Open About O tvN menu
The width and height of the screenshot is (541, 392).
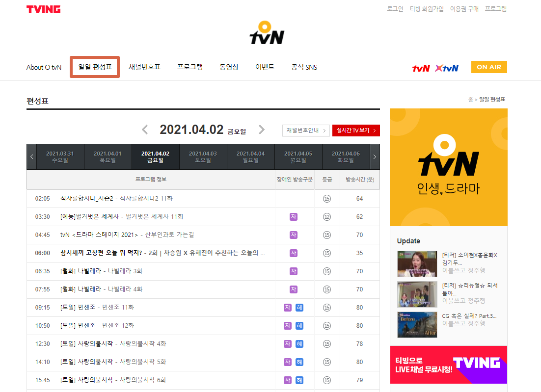[44, 67]
